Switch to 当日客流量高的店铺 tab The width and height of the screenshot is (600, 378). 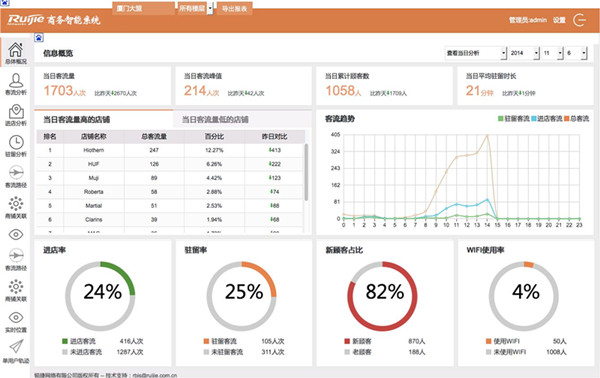103,119
